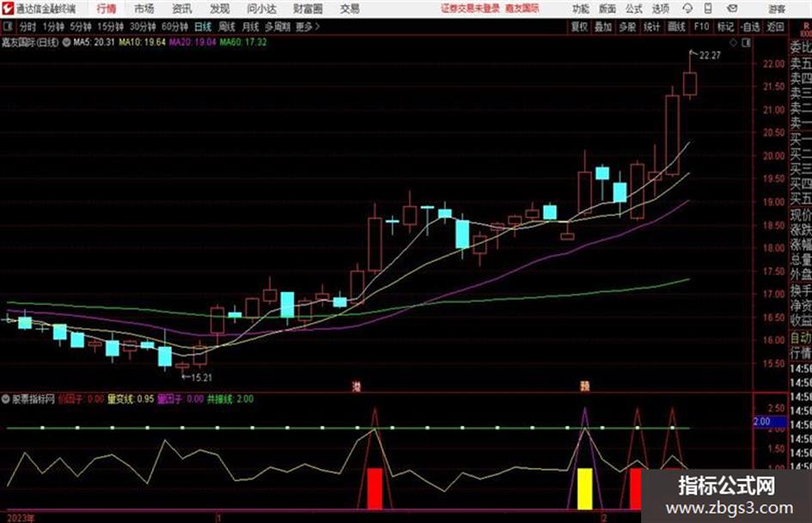Click the MA60: 17.32 label
This screenshot has width=812, height=523.
click(x=243, y=42)
